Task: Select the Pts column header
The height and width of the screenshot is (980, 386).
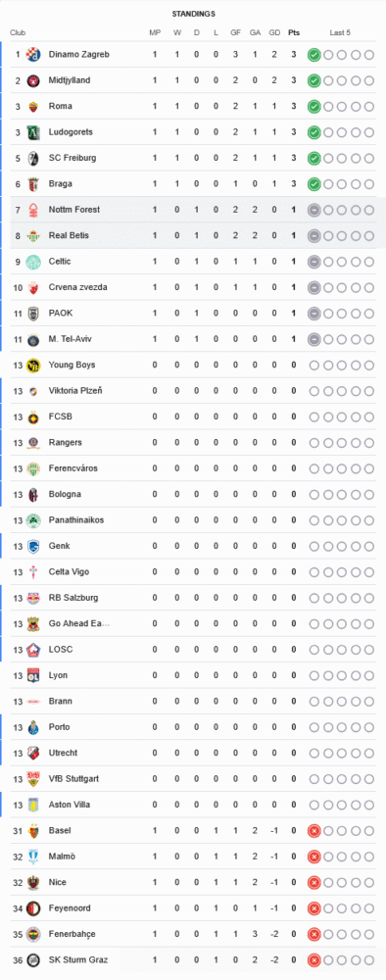Action: [294, 32]
